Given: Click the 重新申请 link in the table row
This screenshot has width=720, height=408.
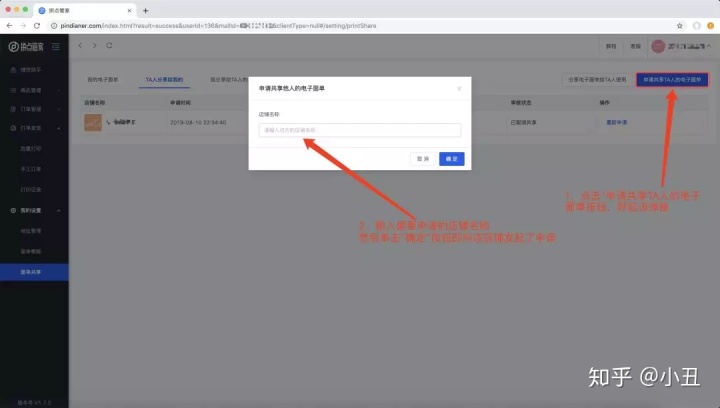Looking at the screenshot, I should point(616,123).
